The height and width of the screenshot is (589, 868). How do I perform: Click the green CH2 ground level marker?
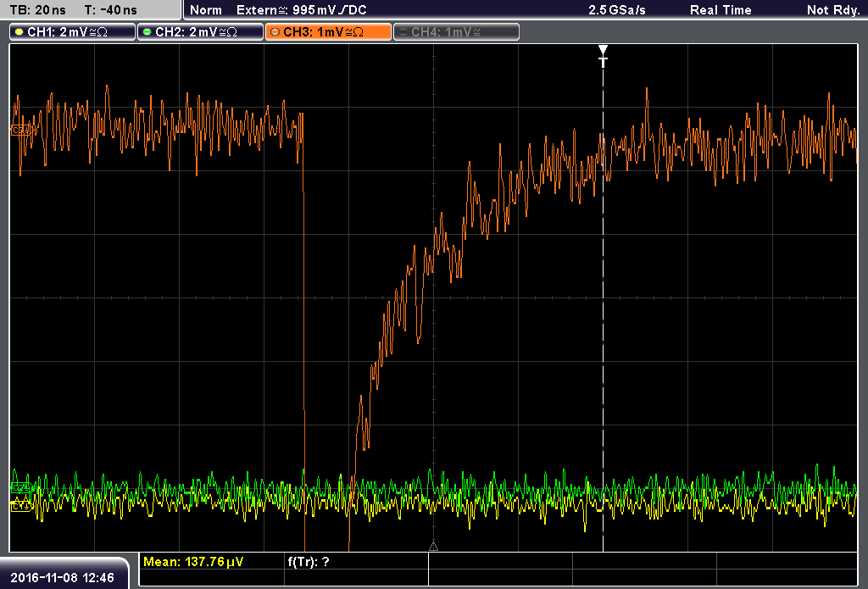point(21,487)
